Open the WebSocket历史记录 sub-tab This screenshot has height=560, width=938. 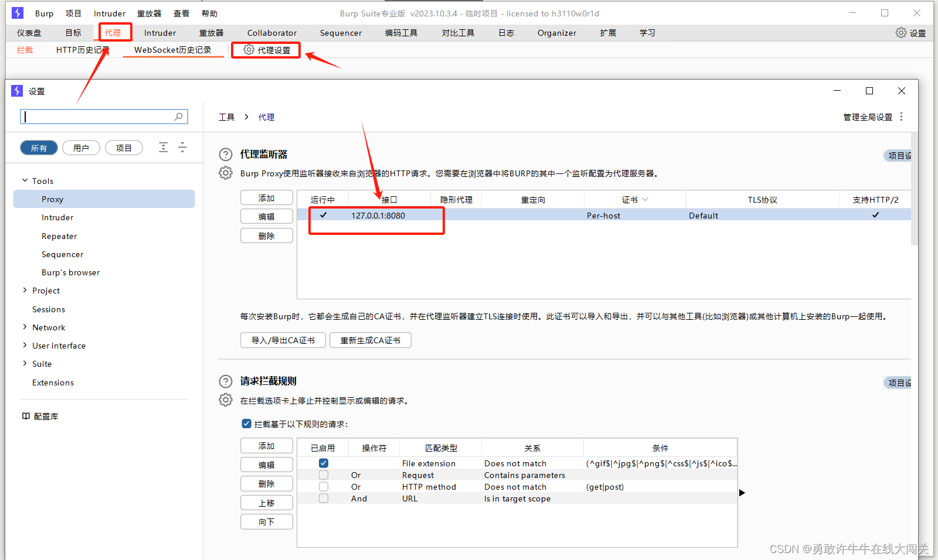173,50
